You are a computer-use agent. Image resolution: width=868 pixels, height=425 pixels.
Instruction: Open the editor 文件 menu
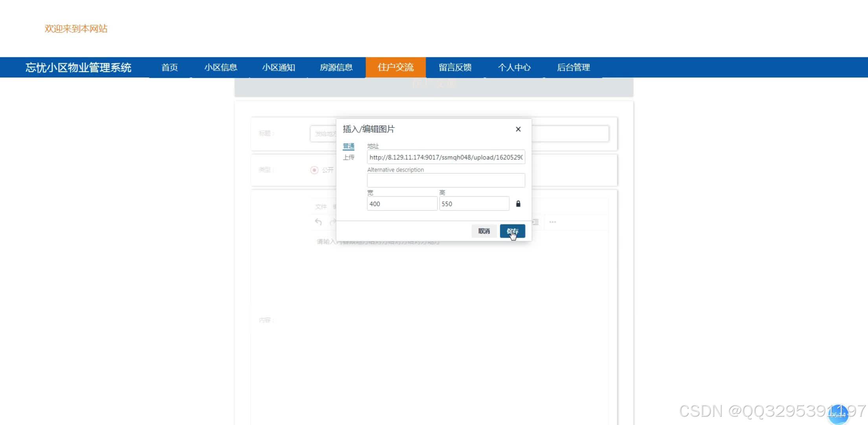(x=321, y=207)
